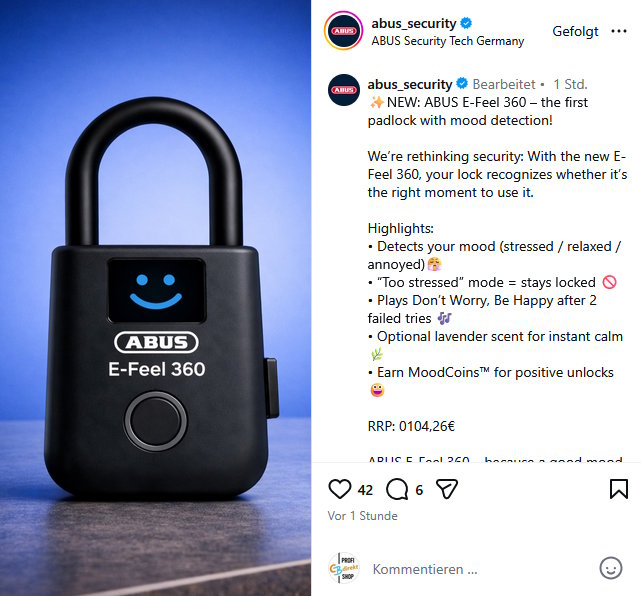Click the E-Feel 360 padlock photo

click(x=155, y=298)
